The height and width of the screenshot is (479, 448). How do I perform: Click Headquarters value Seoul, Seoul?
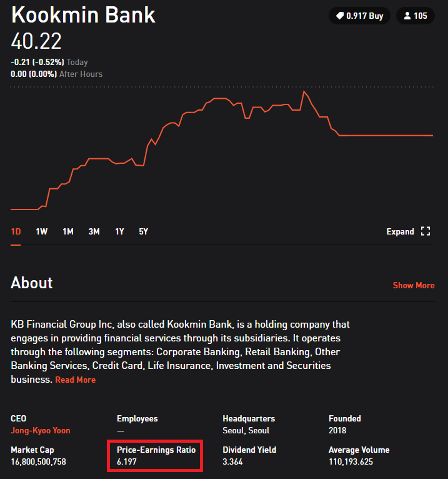pos(246,430)
